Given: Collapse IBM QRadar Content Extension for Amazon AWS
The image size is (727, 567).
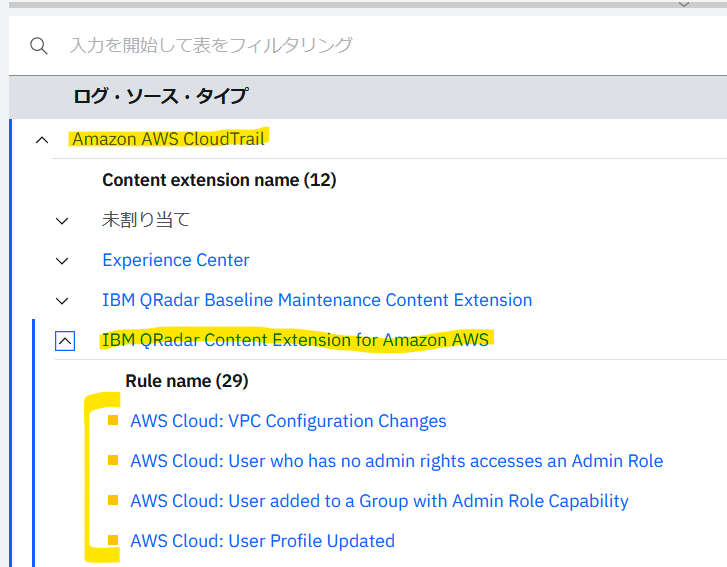Looking at the screenshot, I should click(65, 341).
